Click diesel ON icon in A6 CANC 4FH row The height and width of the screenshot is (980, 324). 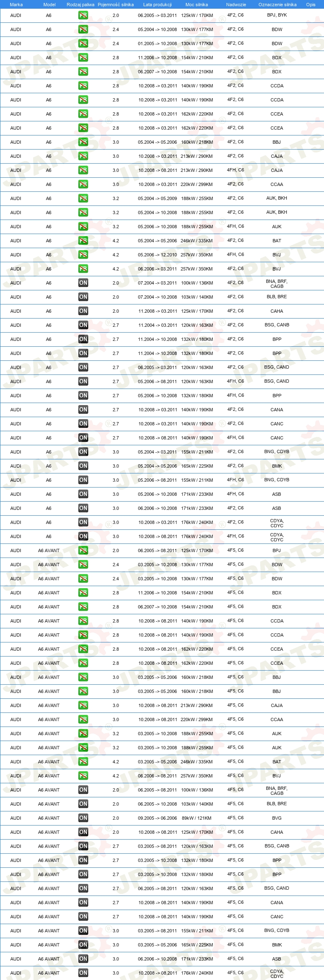[x=83, y=438]
